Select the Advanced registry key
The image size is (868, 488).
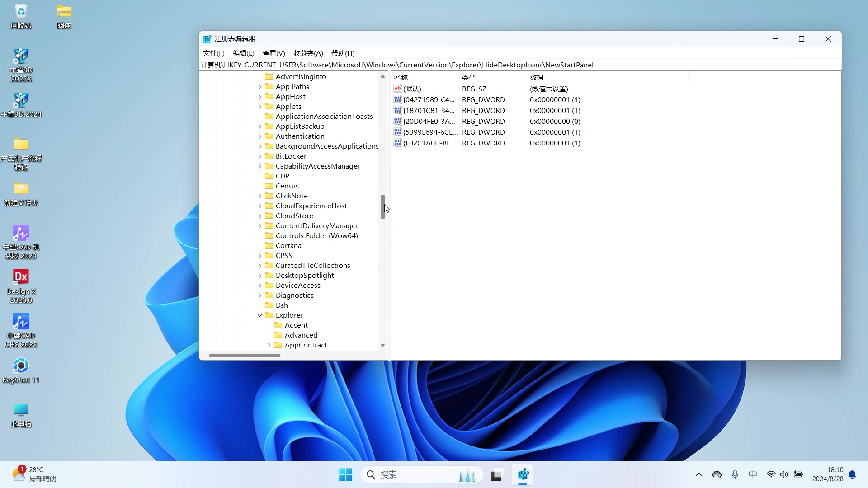pos(301,335)
